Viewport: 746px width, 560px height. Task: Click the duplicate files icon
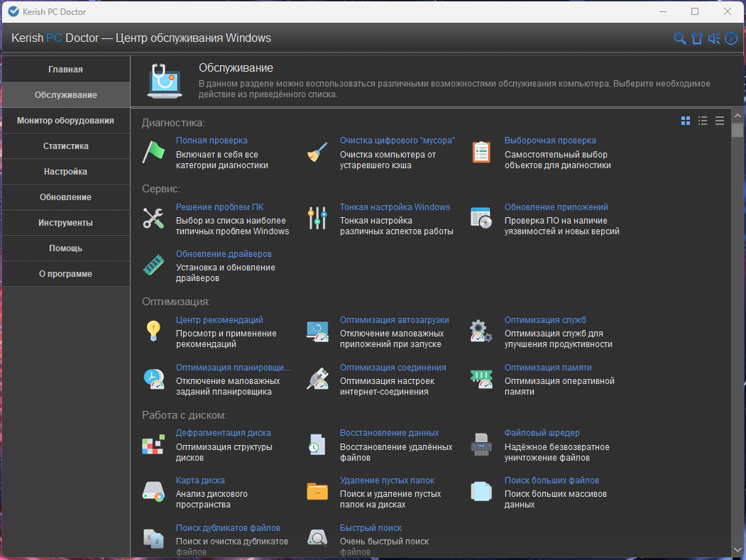point(153,539)
